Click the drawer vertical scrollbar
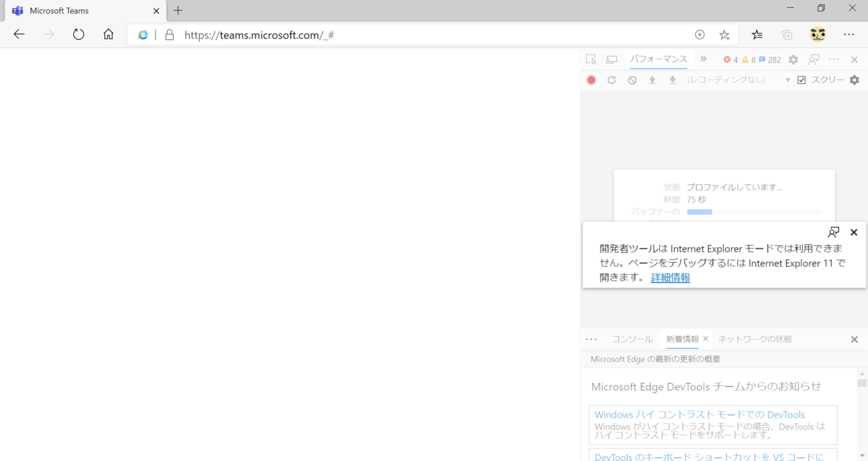868x461 pixels. [x=862, y=415]
